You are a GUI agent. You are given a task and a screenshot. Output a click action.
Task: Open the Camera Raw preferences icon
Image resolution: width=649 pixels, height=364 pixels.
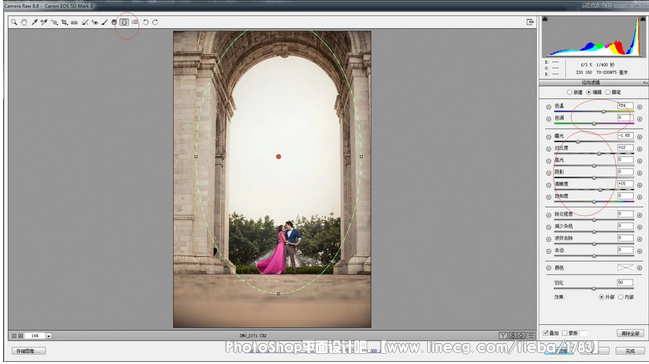click(x=135, y=22)
